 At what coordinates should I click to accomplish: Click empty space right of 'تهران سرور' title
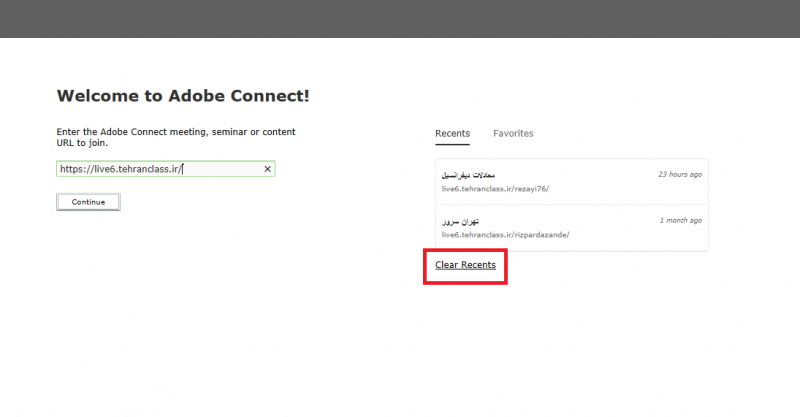[x=570, y=220]
